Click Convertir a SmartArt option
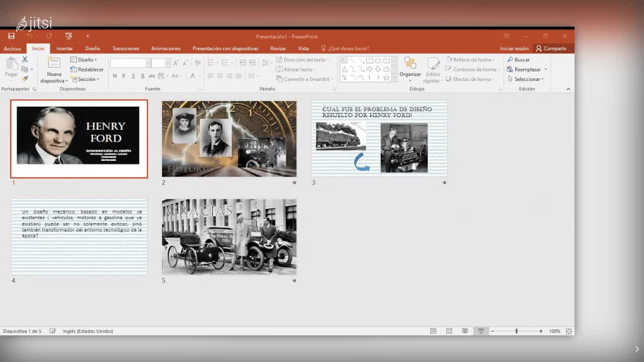644x362 pixels. tap(304, 79)
